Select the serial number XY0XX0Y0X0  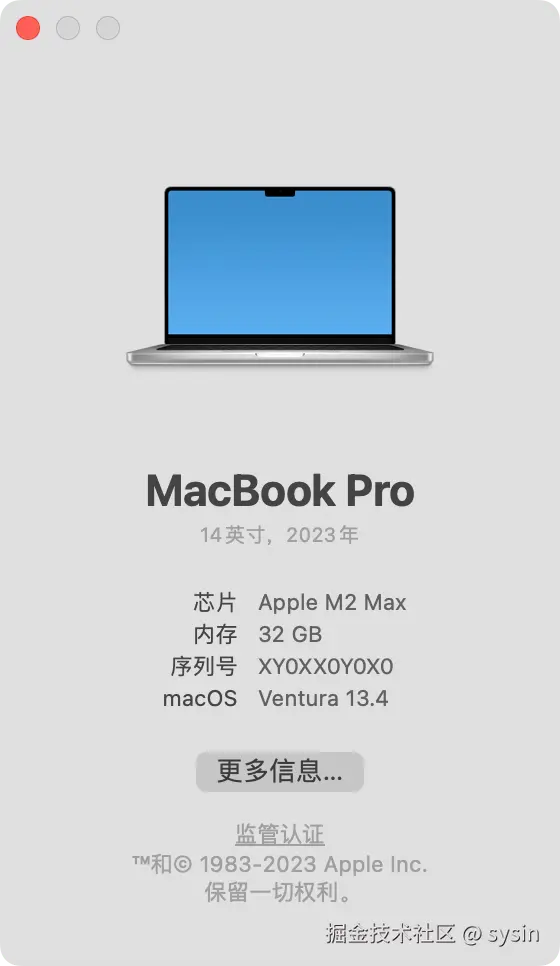326,667
